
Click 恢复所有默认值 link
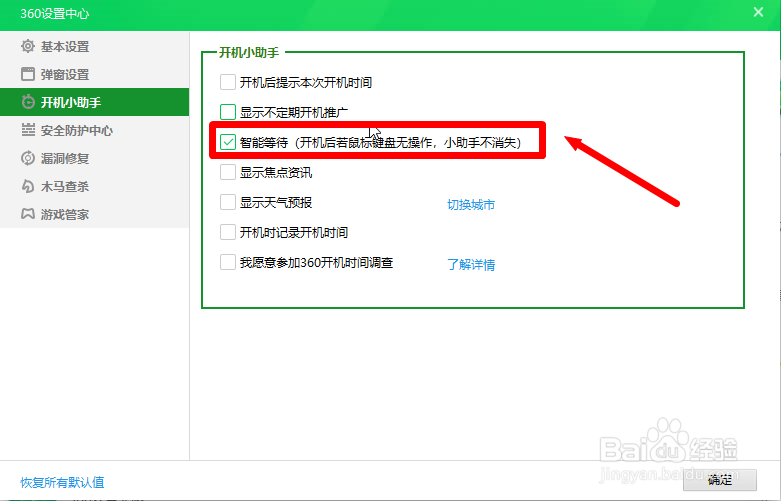[x=62, y=482]
